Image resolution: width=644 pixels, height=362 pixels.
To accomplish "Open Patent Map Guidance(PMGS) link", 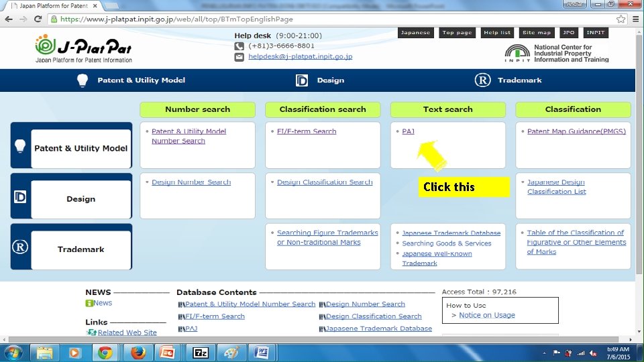I will coord(576,131).
